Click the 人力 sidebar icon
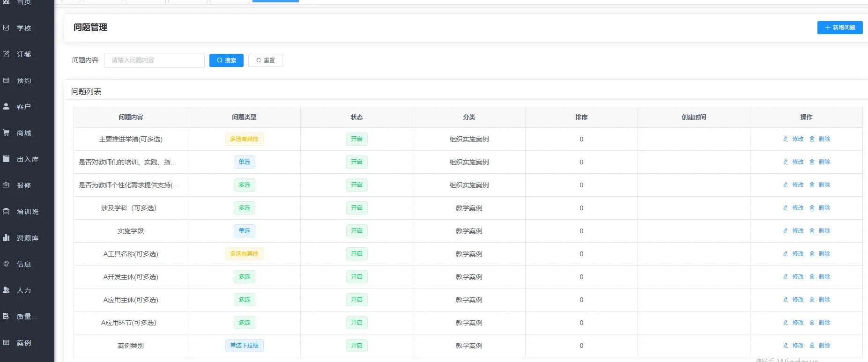The image size is (868, 362). click(x=6, y=290)
